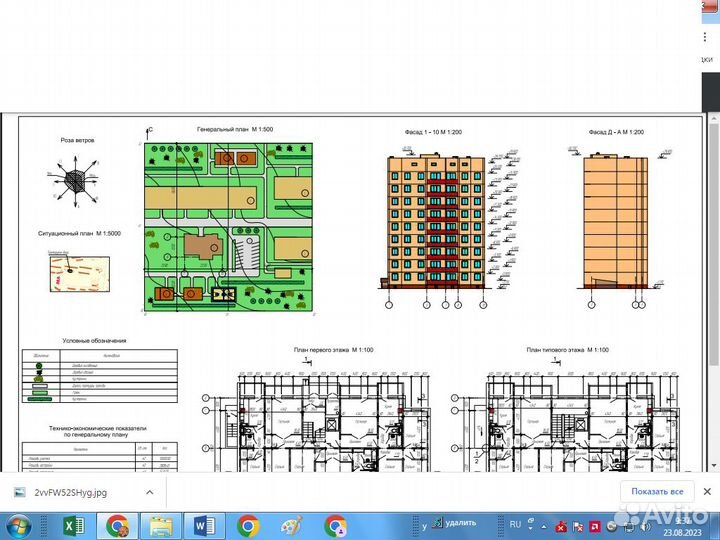Switch to Word in the taskbar
720x540 pixels.
tap(205, 525)
